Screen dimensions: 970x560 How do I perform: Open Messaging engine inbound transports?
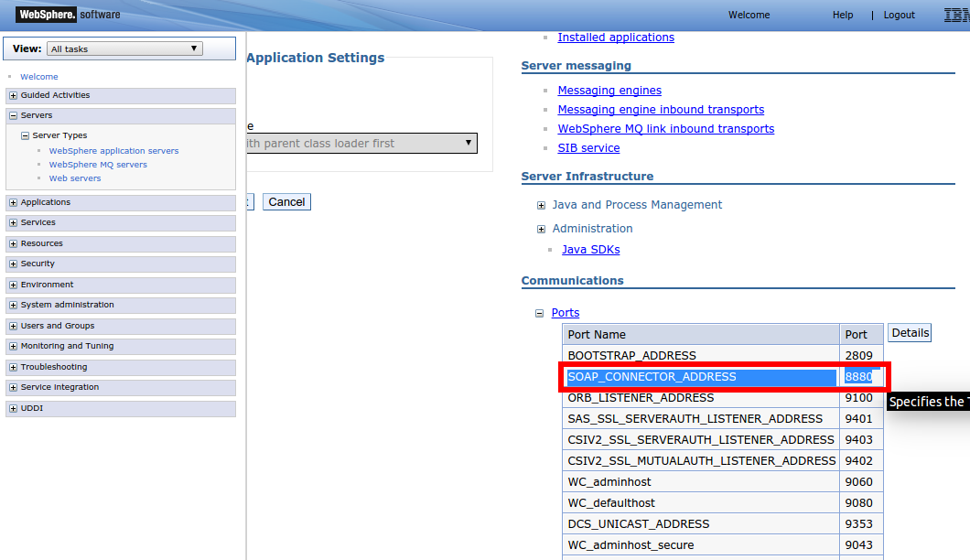(661, 110)
